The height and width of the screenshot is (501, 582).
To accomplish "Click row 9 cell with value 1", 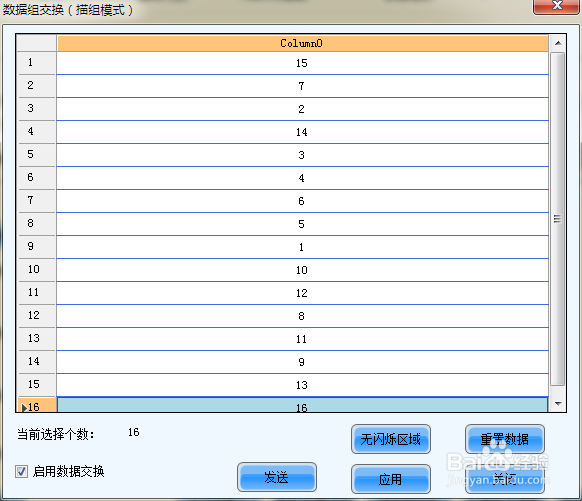I will [x=302, y=247].
